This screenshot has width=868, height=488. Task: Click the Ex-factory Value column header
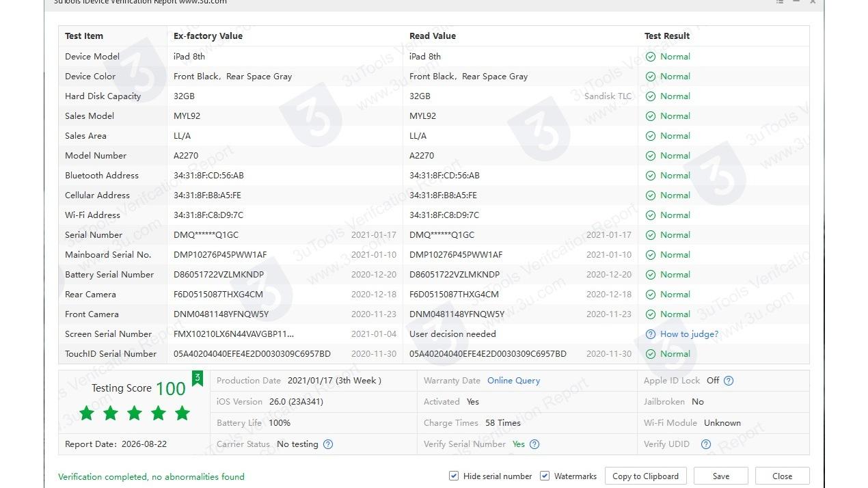click(208, 36)
